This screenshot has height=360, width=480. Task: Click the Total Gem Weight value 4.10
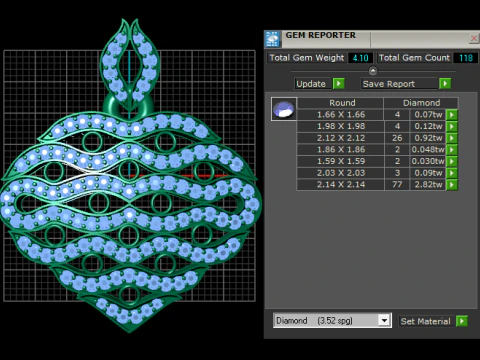(360, 58)
